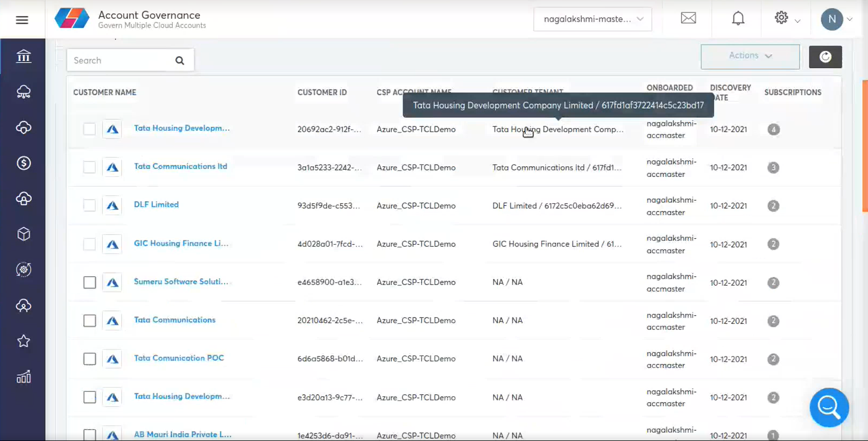Click Azure icon for Tata Comunication POC row
The height and width of the screenshot is (441, 868).
pos(112,359)
